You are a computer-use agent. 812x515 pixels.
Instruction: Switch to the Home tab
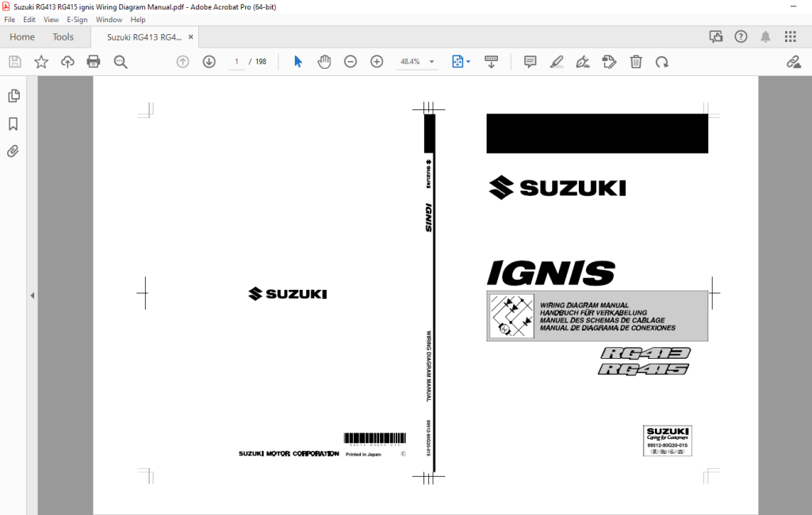click(21, 37)
